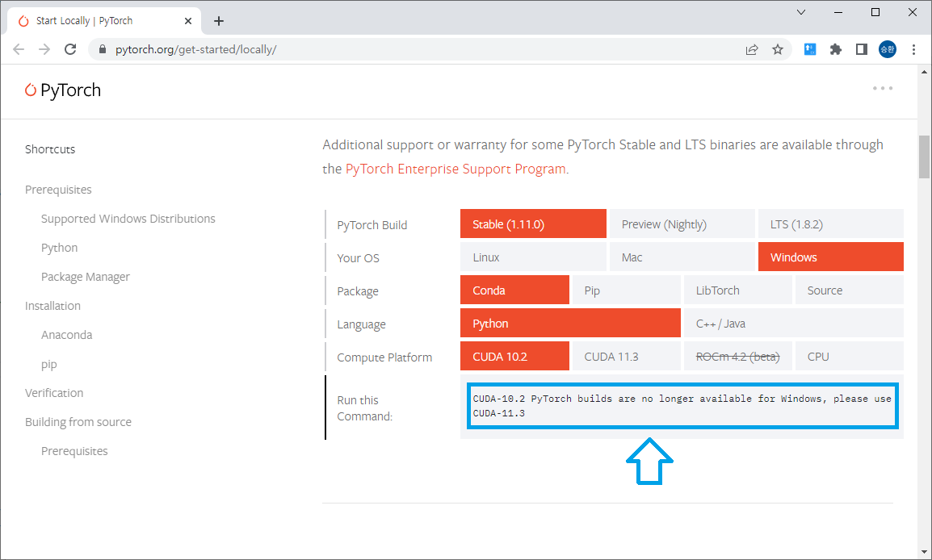This screenshot has height=560, width=932.
Task: Select ROCm 4.2 (beta) platform
Action: [x=737, y=357]
